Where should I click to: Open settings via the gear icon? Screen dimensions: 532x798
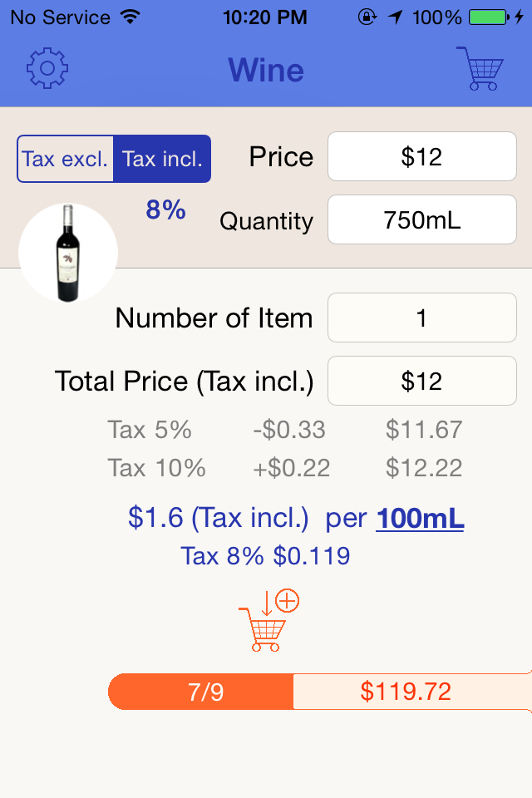[x=47, y=68]
